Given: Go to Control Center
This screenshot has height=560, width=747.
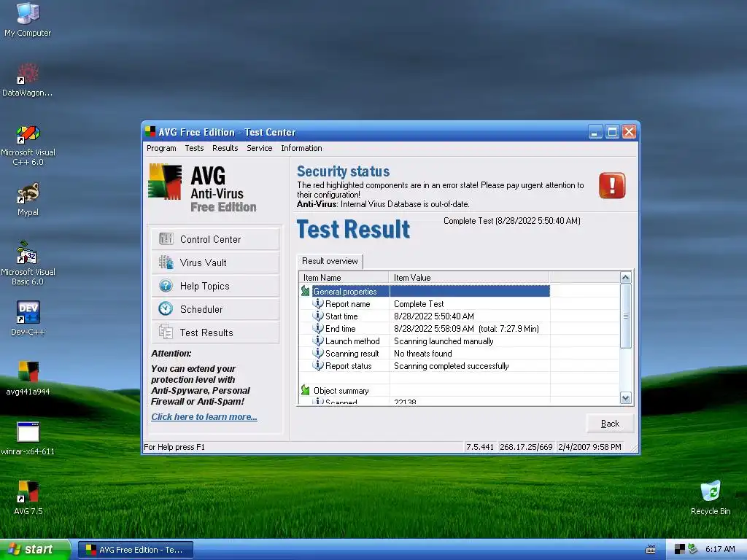Looking at the screenshot, I should point(215,239).
